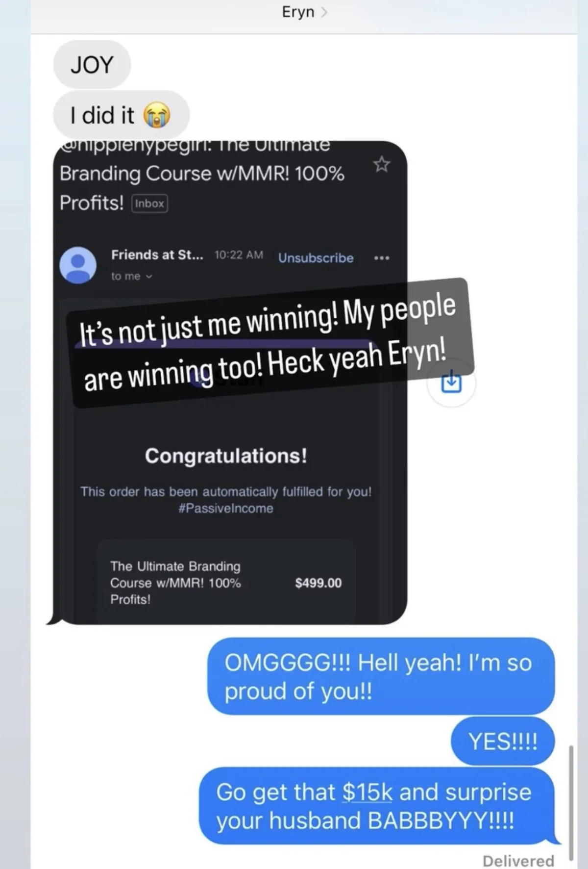Tap the crying emoji in message
This screenshot has width=588, height=869.
pos(156,116)
